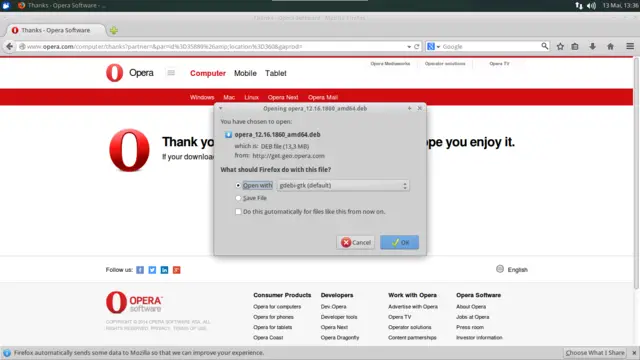Viewport: 640px width, 360px height.
Task: Click the info icon in notification bar
Action: click(7, 353)
